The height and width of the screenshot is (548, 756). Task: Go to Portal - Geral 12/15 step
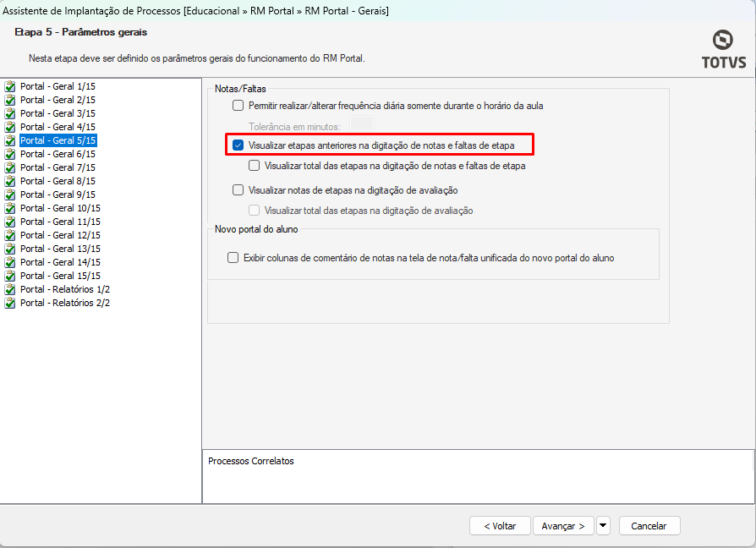pyautogui.click(x=60, y=235)
